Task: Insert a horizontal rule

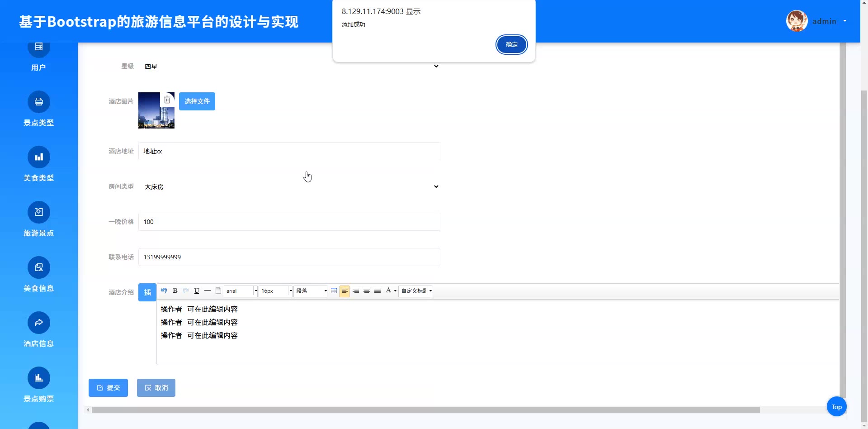Action: pos(208,291)
